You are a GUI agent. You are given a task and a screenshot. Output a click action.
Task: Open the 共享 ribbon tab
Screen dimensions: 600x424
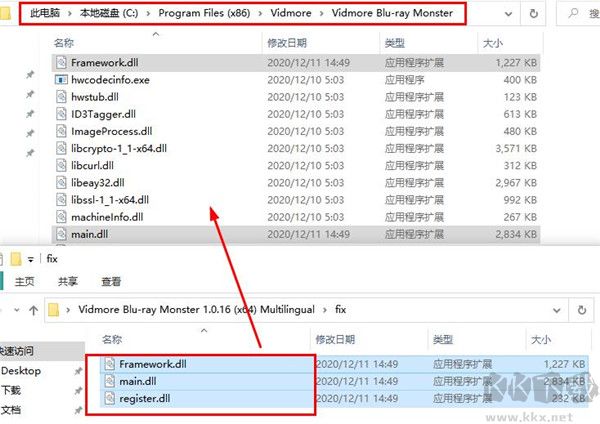(x=68, y=282)
